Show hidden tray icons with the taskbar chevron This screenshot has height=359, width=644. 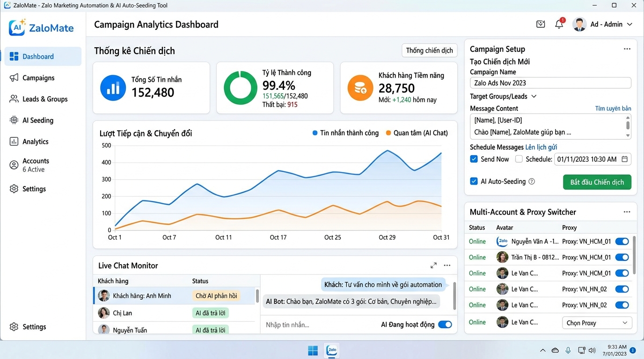click(x=542, y=350)
